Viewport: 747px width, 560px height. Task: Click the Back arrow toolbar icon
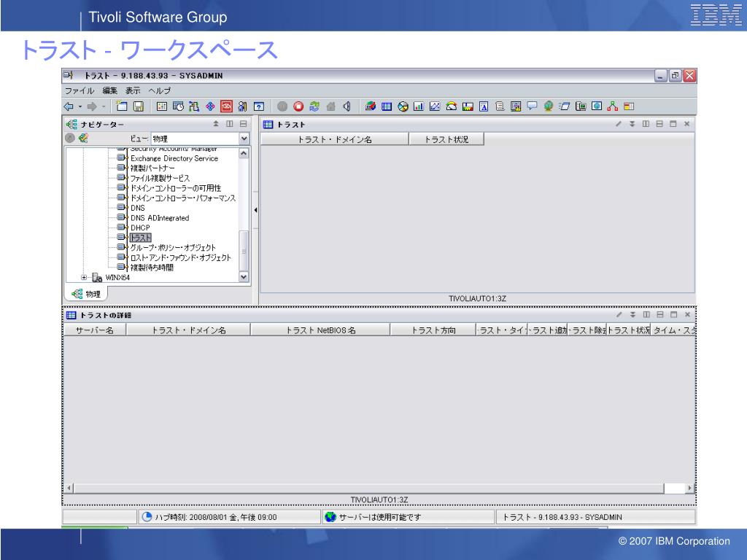69,106
